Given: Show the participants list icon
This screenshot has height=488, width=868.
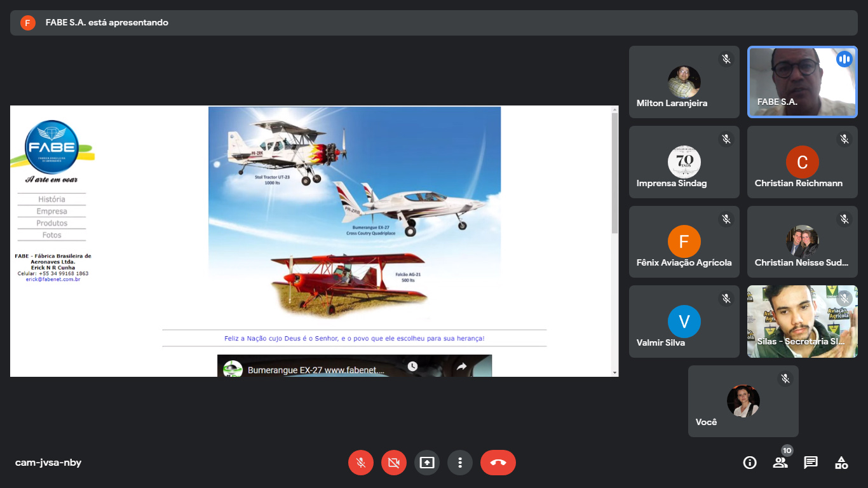Looking at the screenshot, I should (780, 463).
